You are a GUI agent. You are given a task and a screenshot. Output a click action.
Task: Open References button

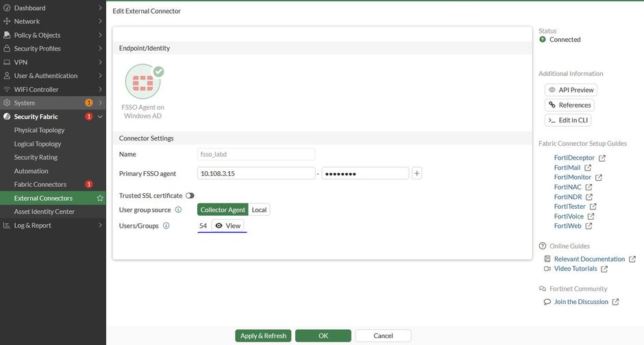point(569,105)
